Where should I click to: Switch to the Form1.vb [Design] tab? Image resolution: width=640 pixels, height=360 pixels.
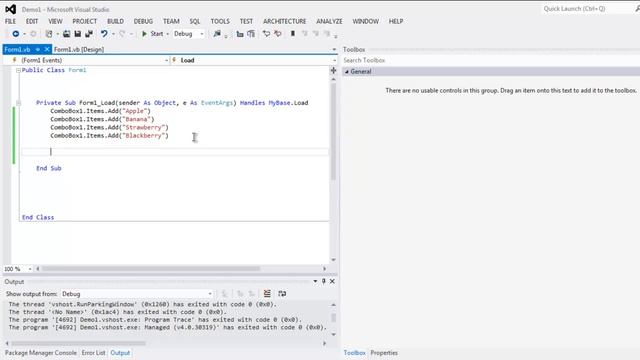click(x=79, y=49)
